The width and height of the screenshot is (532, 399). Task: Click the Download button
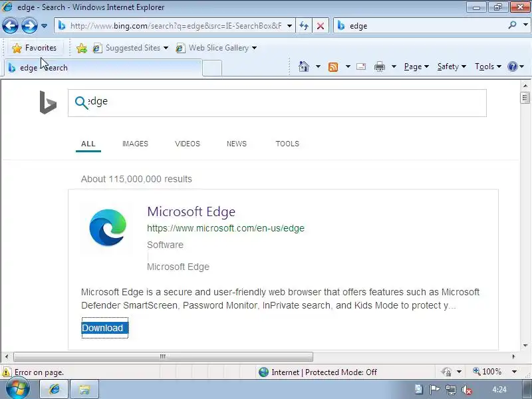tap(105, 328)
